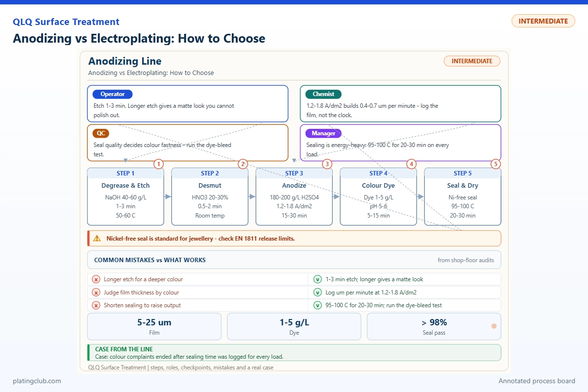This screenshot has width=588, height=392.
Task: Select the red X beside "Shorten sealing to raise output"
Action: [97, 305]
